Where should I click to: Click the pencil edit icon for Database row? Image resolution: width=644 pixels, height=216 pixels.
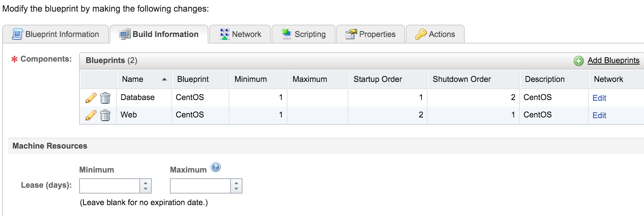click(x=91, y=97)
